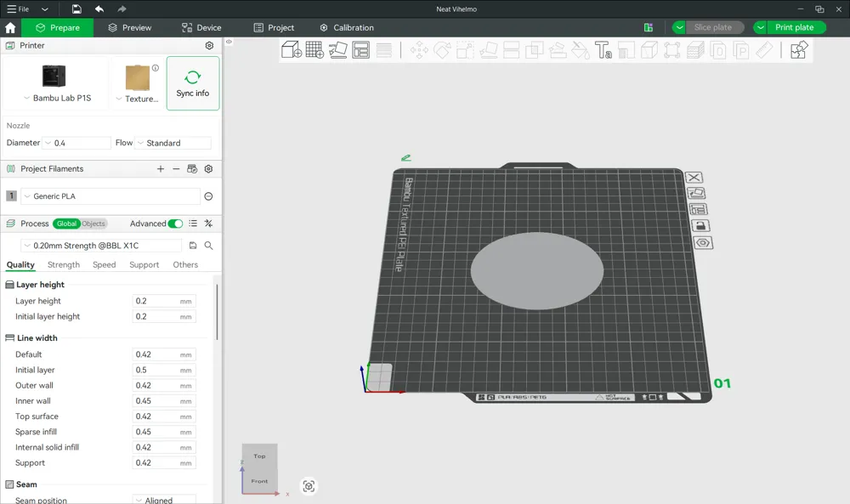Click the Auto orient icon

337,50
